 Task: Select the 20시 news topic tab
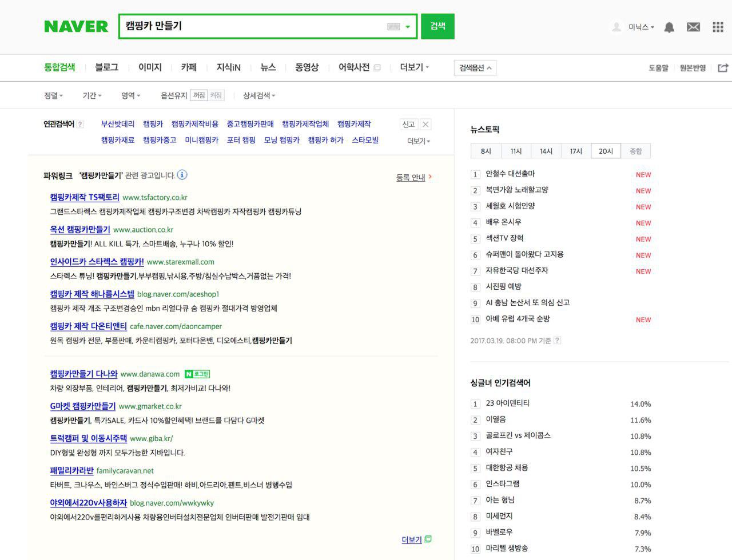point(606,151)
